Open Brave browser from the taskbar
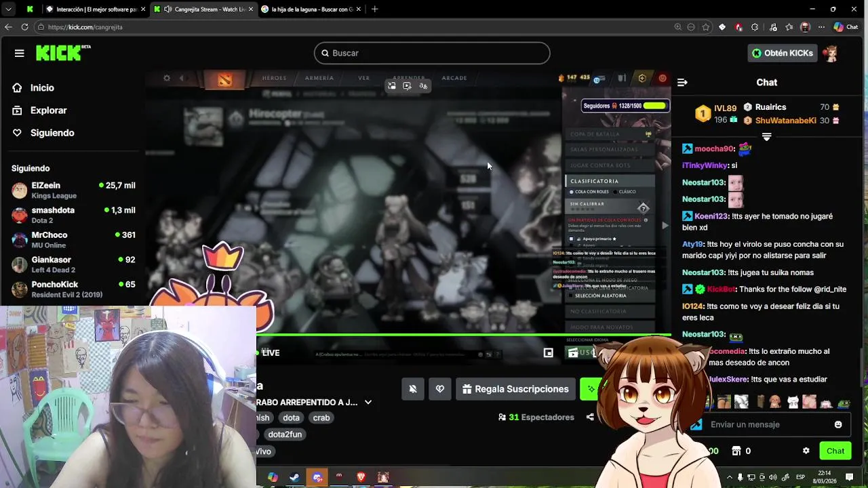 pyautogui.click(x=361, y=477)
